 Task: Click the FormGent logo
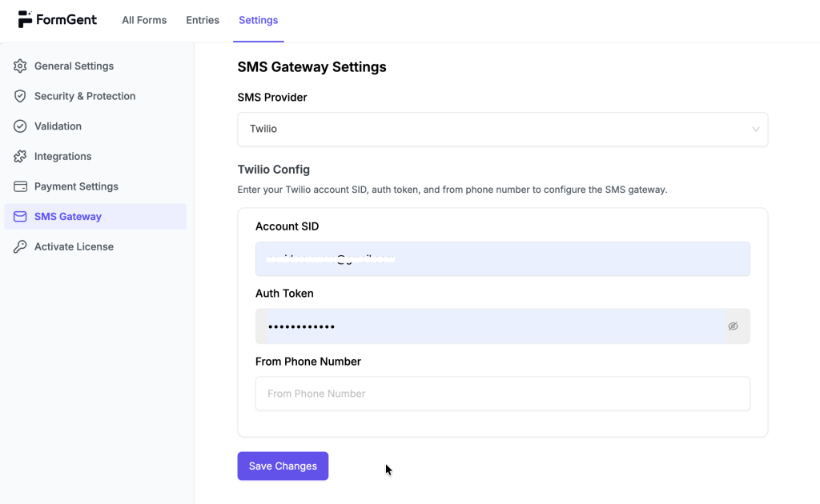tap(58, 20)
